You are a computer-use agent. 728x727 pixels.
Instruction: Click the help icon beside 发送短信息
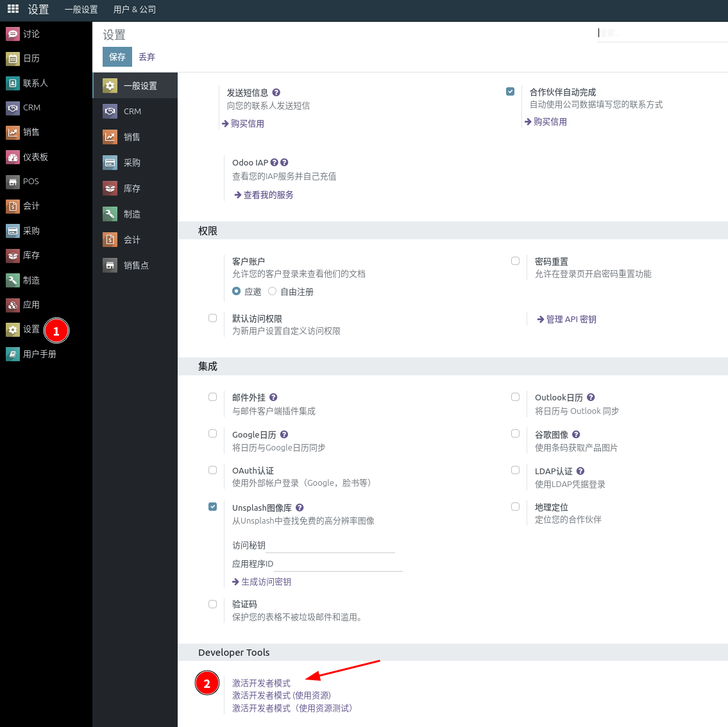click(276, 92)
